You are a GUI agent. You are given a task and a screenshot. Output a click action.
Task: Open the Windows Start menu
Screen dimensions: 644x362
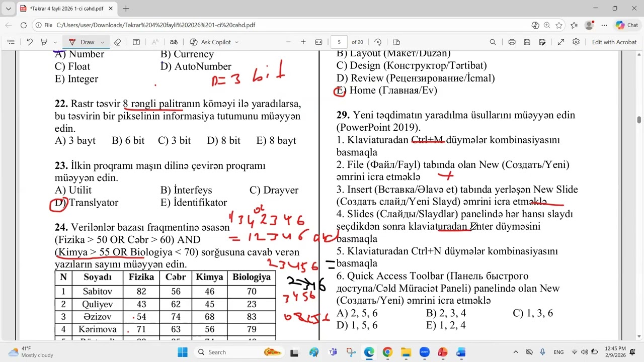click(182, 352)
